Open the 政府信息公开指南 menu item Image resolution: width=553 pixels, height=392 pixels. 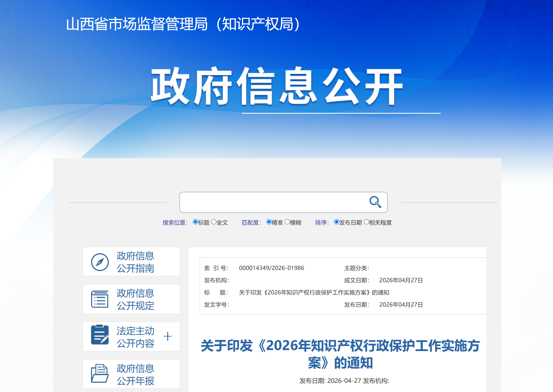[135, 262]
